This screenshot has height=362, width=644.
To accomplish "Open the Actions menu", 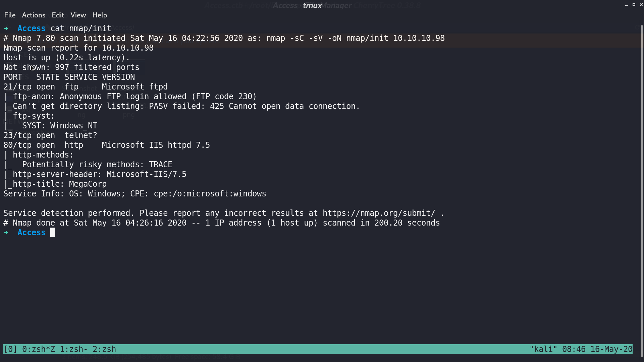I will pos(34,15).
